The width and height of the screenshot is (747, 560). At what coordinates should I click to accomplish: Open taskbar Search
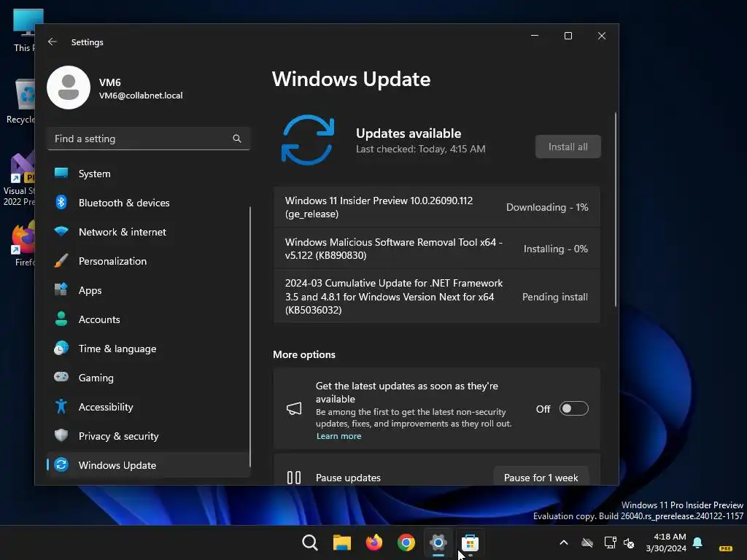click(x=310, y=542)
